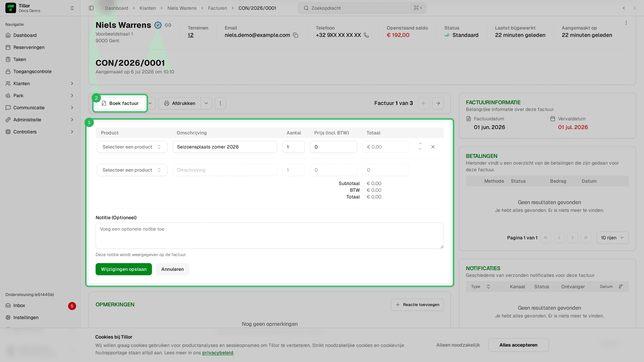Click the Boek factuur button
The height and width of the screenshot is (362, 644).
point(120,103)
